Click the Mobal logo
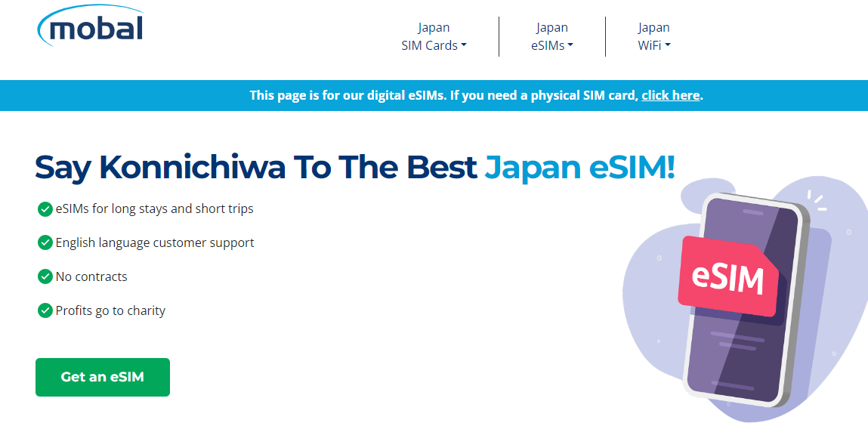This screenshot has height=423, width=868. [x=90, y=26]
